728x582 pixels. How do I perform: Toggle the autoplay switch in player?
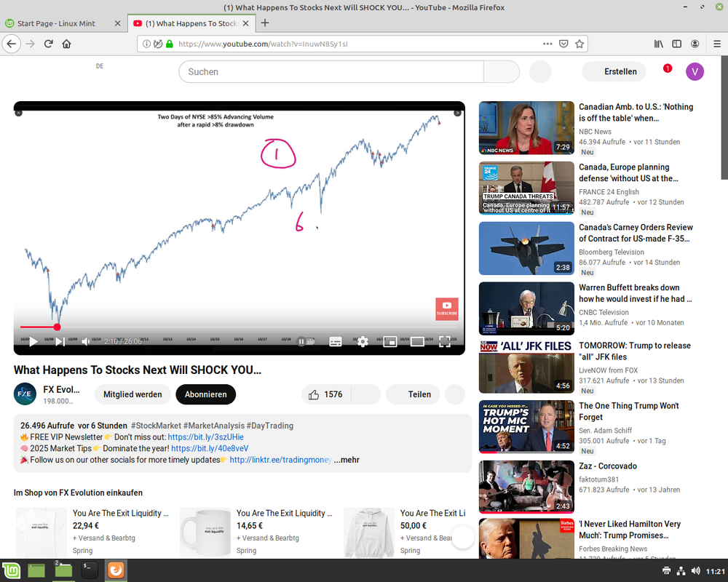pos(306,342)
